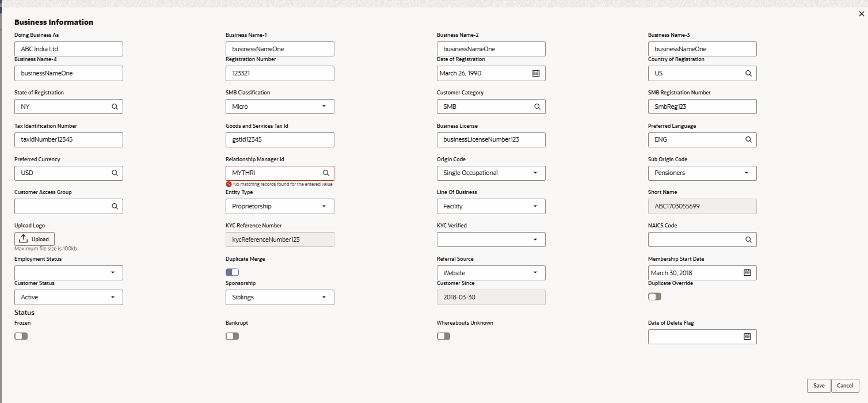Open Customer Category search lookup
Image resolution: width=868 pixels, height=403 pixels.
(537, 107)
